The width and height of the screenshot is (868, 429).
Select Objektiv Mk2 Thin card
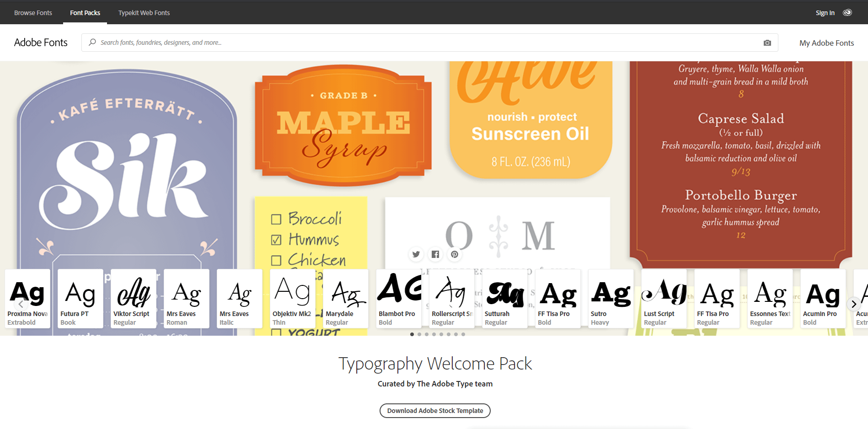click(x=293, y=299)
